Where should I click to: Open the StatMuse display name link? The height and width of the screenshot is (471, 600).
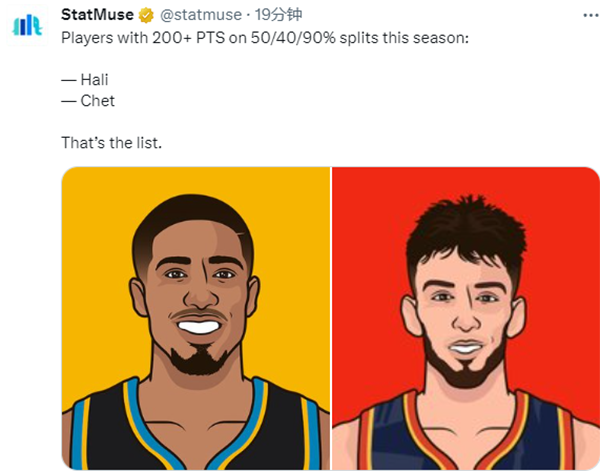pos(97,15)
